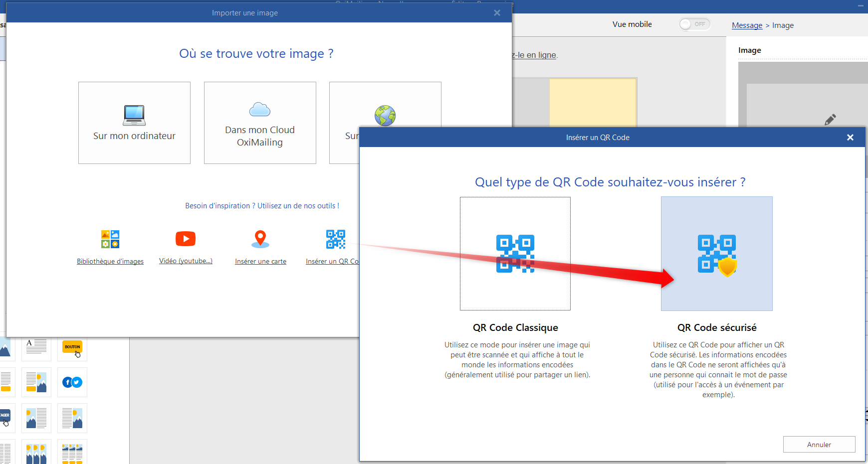This screenshot has height=464, width=868.
Task: Click the YouTube video icon
Action: (186, 239)
